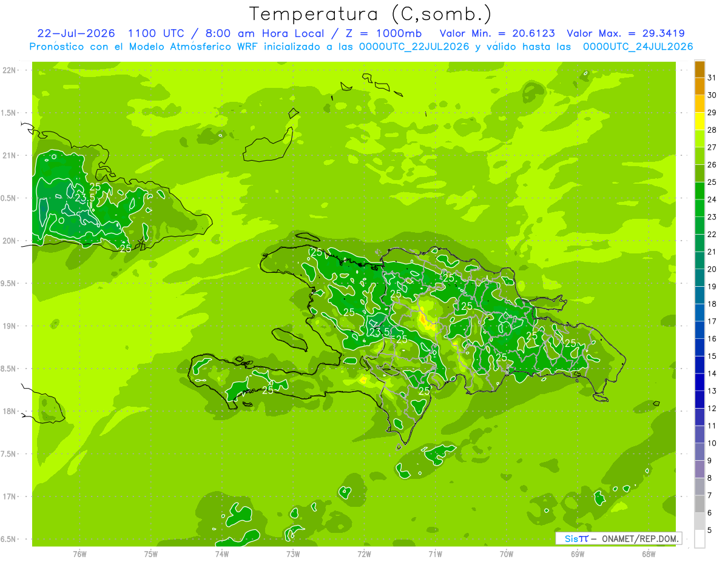Viewport: 728px width, 562px height.
Task: Click the colorbar value '15'
Action: 712,356
